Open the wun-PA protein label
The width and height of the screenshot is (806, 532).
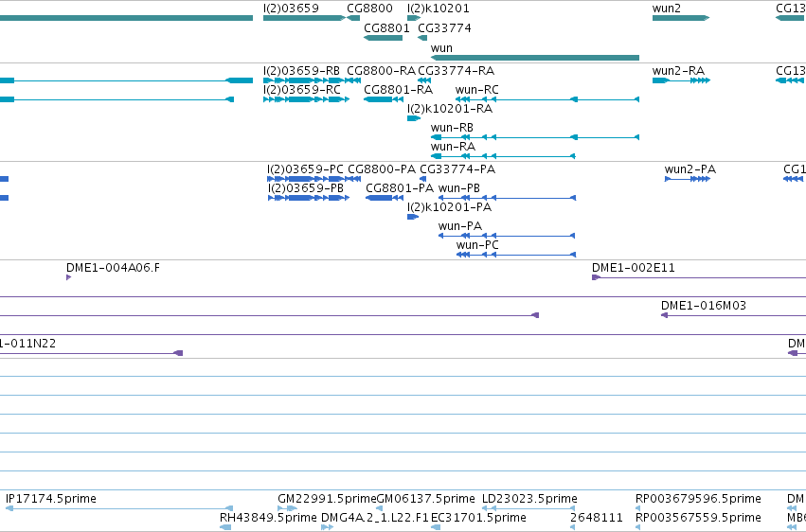[460, 226]
